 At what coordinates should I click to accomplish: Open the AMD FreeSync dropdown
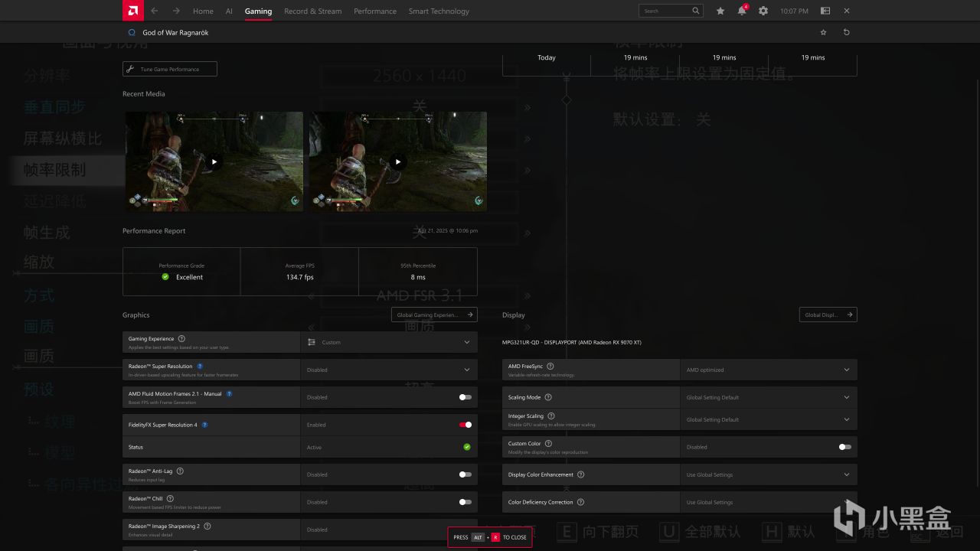click(769, 370)
